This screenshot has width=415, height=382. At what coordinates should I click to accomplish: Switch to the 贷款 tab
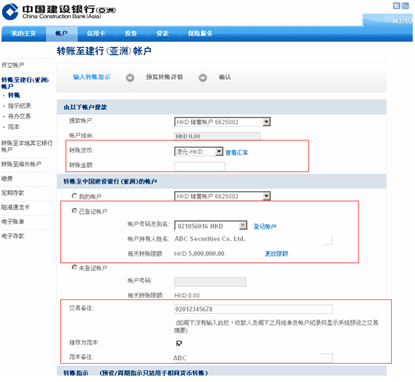point(162,33)
